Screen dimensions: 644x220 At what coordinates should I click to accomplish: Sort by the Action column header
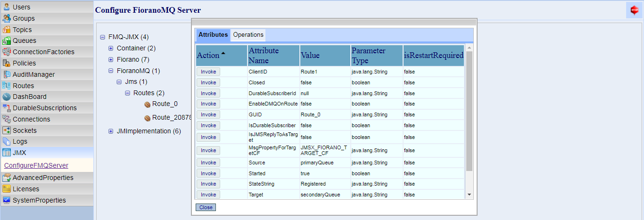[222, 55]
